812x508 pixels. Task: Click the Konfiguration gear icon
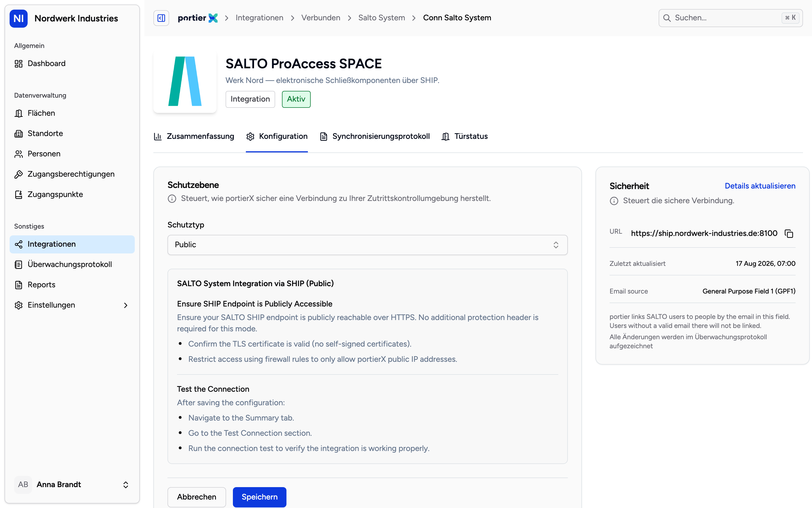click(x=250, y=136)
